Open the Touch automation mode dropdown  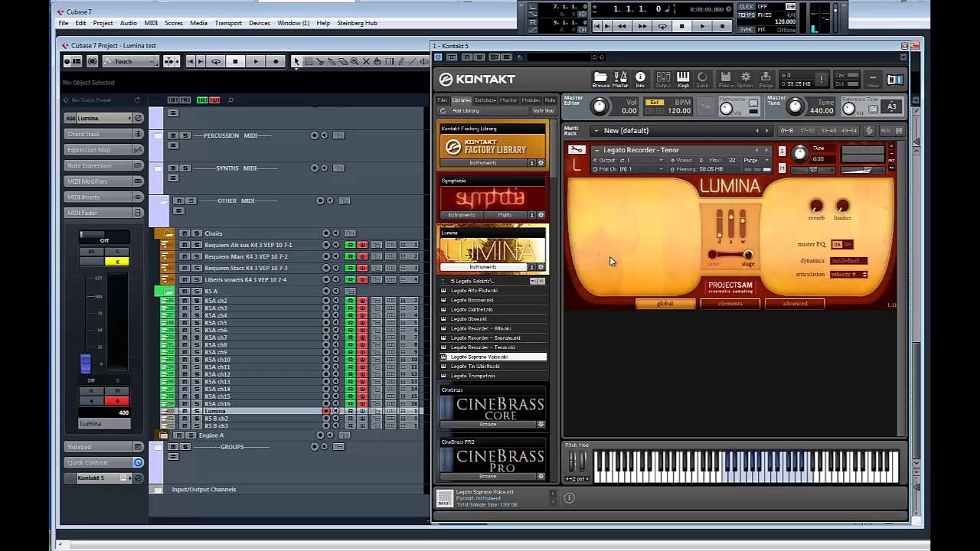(131, 61)
